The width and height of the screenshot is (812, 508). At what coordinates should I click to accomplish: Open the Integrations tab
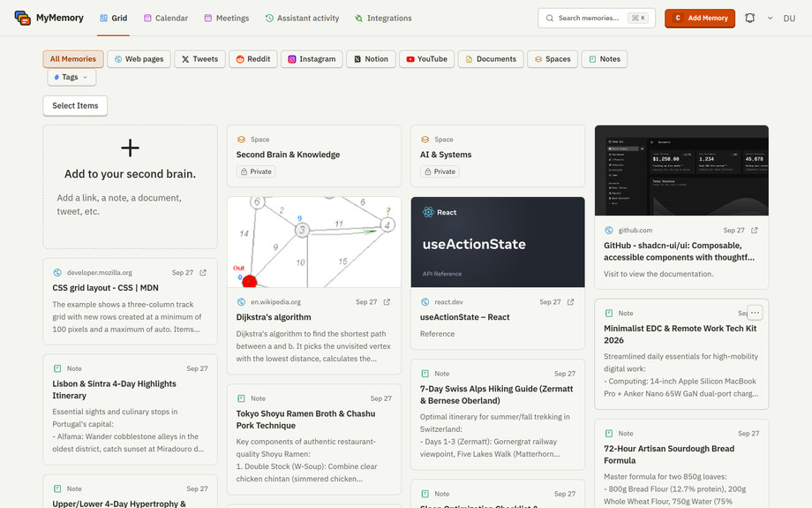click(x=383, y=19)
